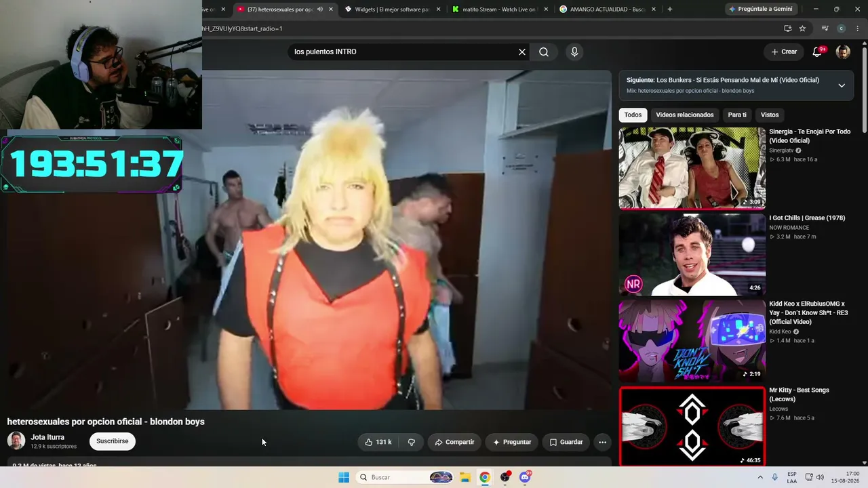The image size is (868, 488).
Task: Show hidden system tray icons
Action: click(759, 477)
